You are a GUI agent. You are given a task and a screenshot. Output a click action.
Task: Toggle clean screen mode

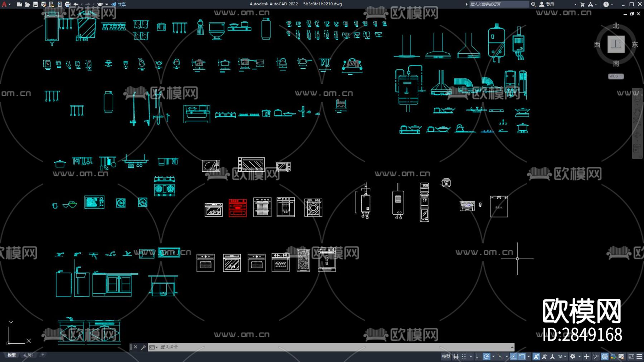(631, 357)
